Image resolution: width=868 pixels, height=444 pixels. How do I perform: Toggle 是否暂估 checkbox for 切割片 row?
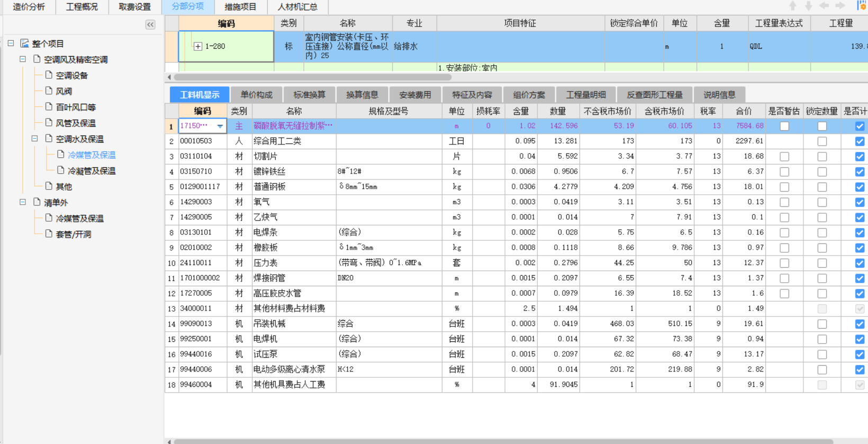[784, 157]
